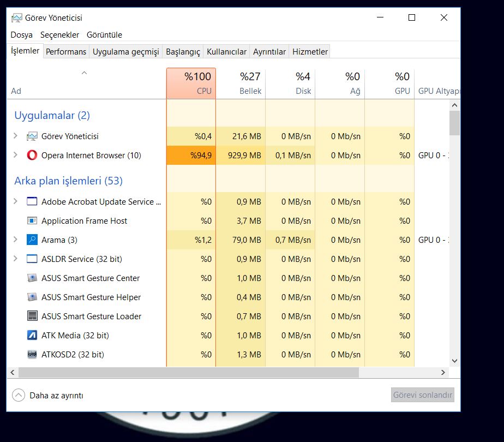
Task: Click the vertical scrollbar thumb
Action: [x=454, y=123]
